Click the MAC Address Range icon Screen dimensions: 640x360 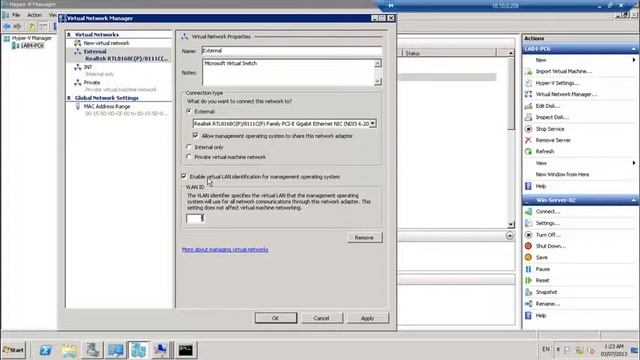click(78, 107)
